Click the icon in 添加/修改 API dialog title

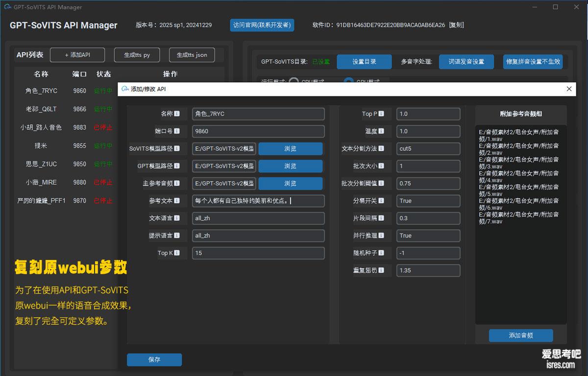[x=125, y=89]
